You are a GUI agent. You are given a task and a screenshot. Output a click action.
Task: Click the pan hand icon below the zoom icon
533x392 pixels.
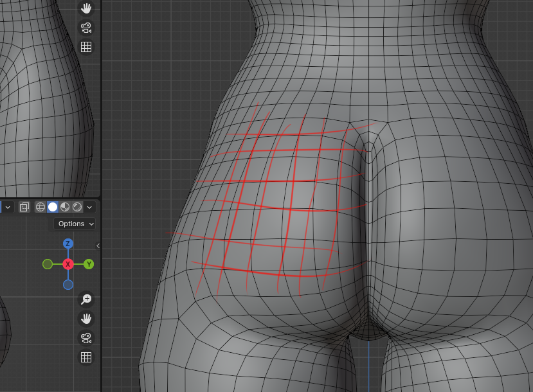(86, 319)
